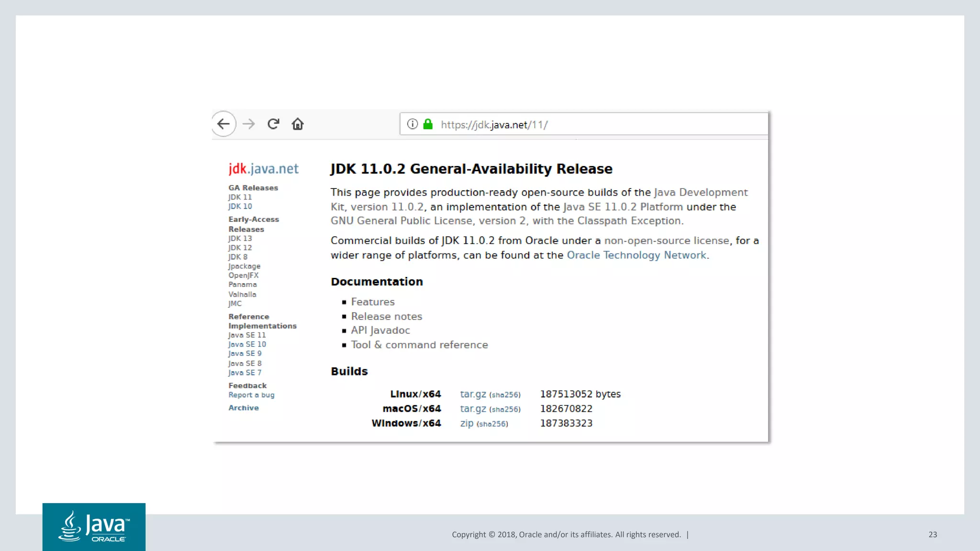The width and height of the screenshot is (980, 551).
Task: Open the jdk.java.net site logo link
Action: point(263,168)
